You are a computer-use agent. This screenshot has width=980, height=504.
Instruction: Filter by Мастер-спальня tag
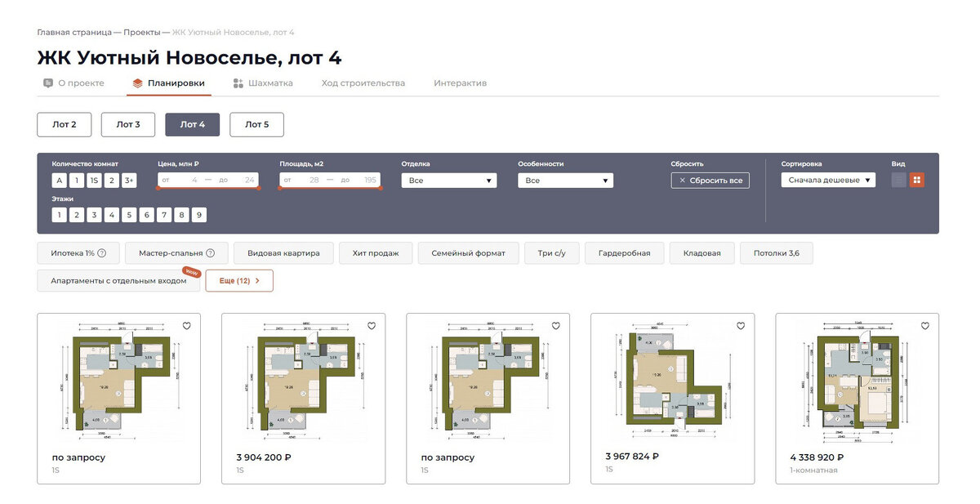coord(176,253)
